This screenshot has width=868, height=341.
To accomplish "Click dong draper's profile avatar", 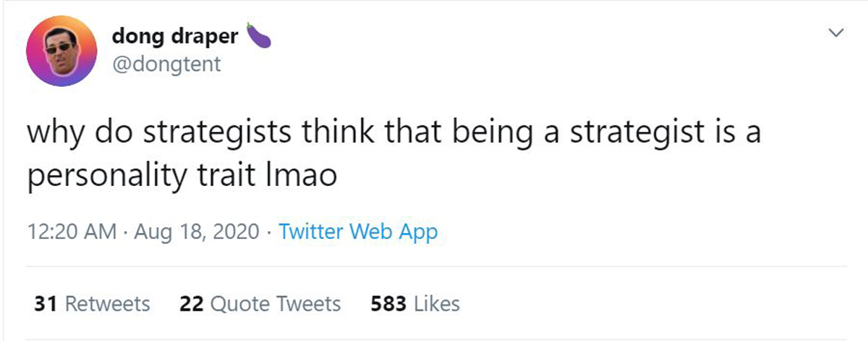I will point(61,51).
